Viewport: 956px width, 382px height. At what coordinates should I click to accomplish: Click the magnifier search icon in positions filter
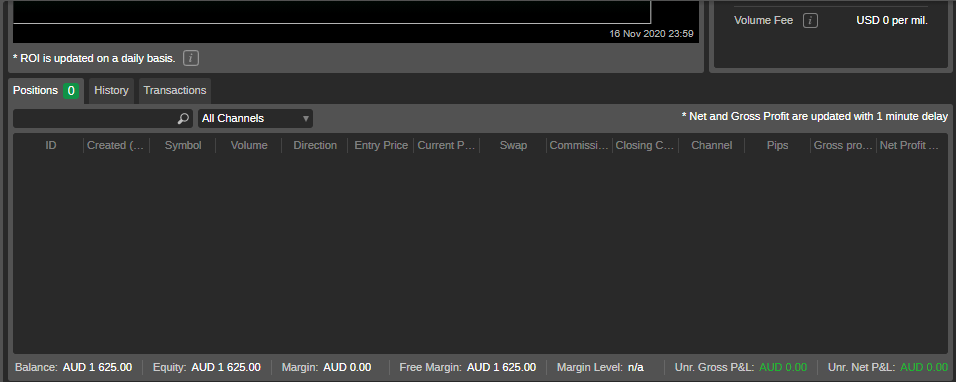click(183, 119)
